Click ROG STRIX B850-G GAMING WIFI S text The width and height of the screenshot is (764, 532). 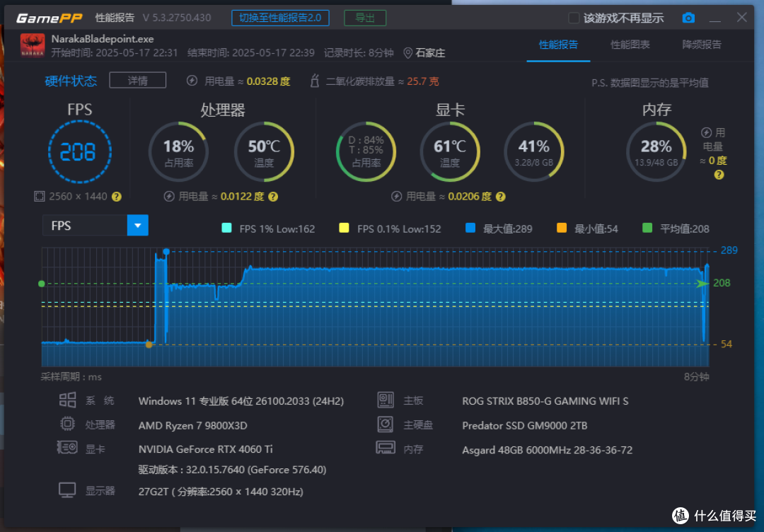click(545, 401)
